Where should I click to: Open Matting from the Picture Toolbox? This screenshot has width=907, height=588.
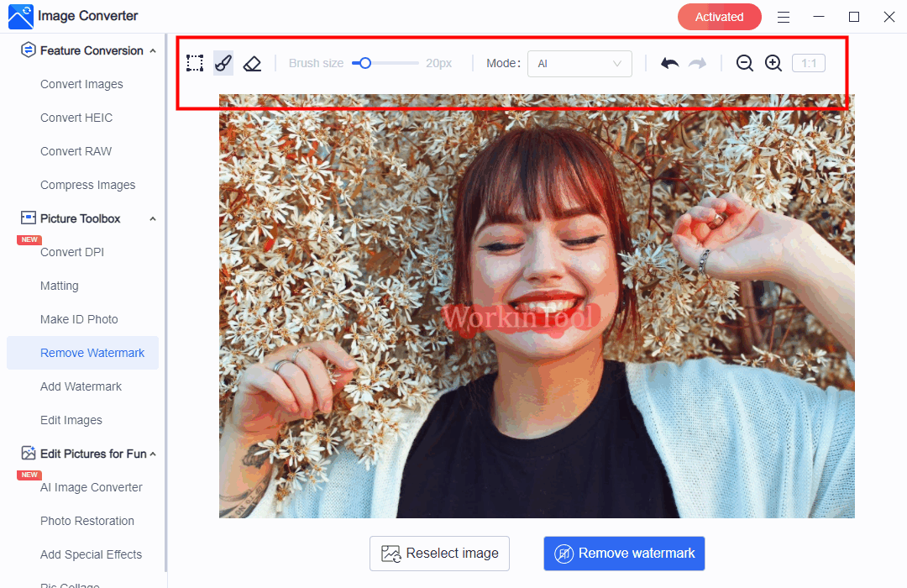[x=60, y=286]
